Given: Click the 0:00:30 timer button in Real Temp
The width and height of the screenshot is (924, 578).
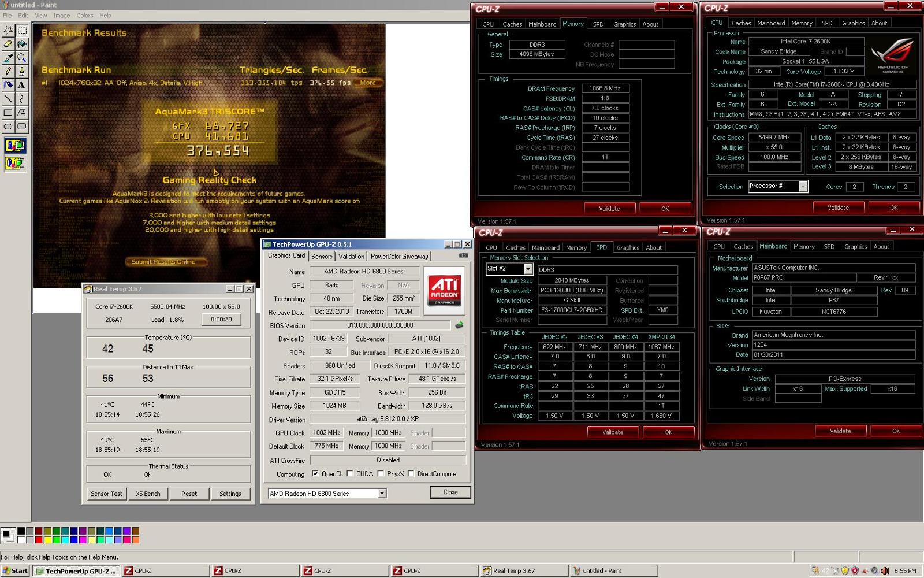Looking at the screenshot, I should 221,319.
